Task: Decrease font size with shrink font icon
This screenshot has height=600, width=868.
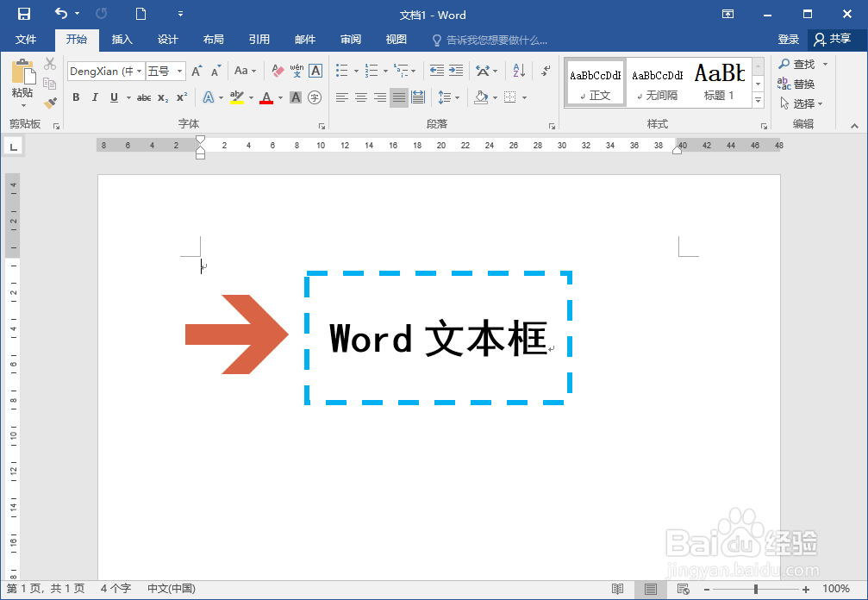Action: click(215, 71)
